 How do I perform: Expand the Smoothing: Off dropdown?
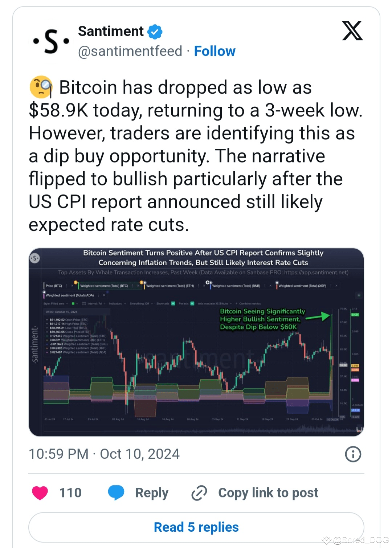coord(141,303)
